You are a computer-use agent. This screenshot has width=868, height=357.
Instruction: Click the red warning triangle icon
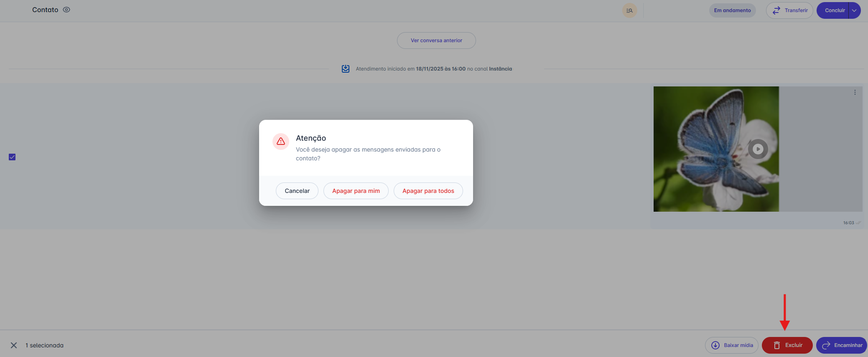point(281,142)
